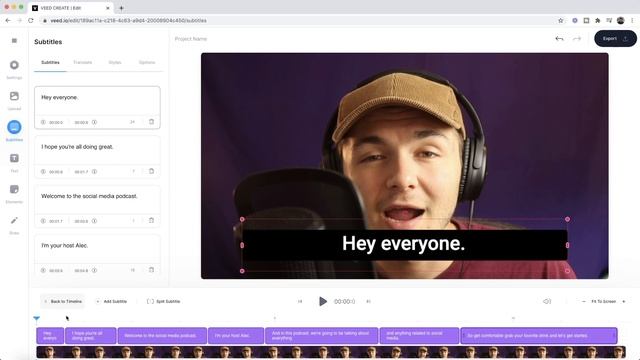Click Back to Timeline
Screen dimensions: 640x360
click(x=63, y=301)
